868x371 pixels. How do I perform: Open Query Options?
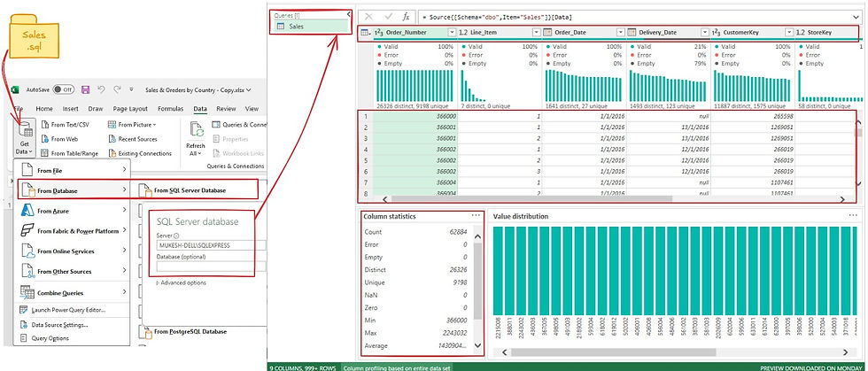click(x=44, y=338)
